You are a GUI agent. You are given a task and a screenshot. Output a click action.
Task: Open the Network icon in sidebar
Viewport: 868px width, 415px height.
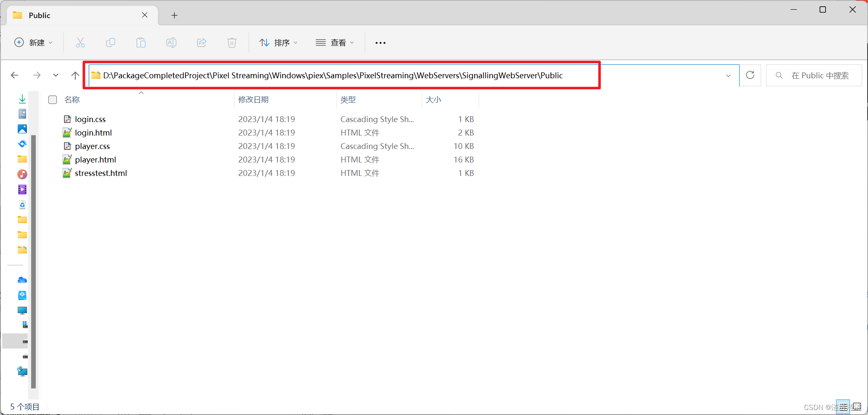coord(22,371)
